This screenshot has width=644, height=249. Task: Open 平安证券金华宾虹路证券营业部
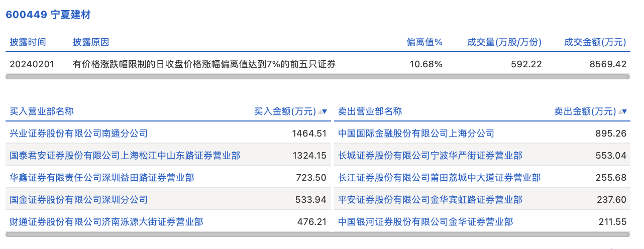(431, 199)
